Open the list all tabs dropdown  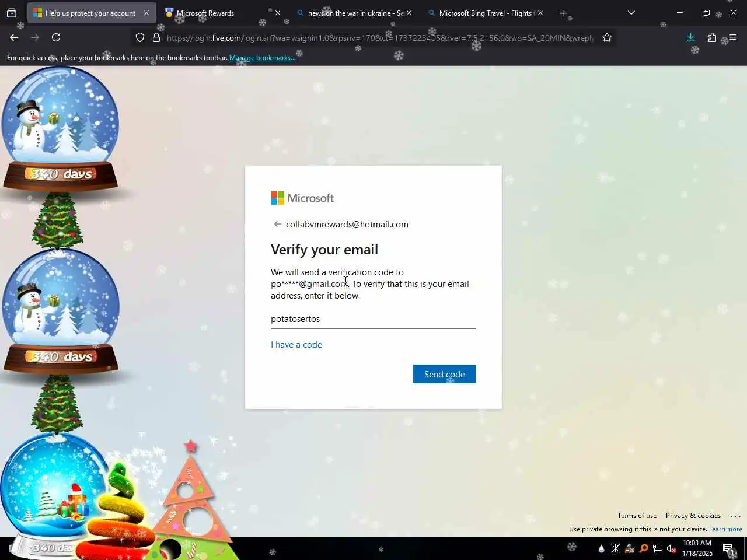coord(631,13)
